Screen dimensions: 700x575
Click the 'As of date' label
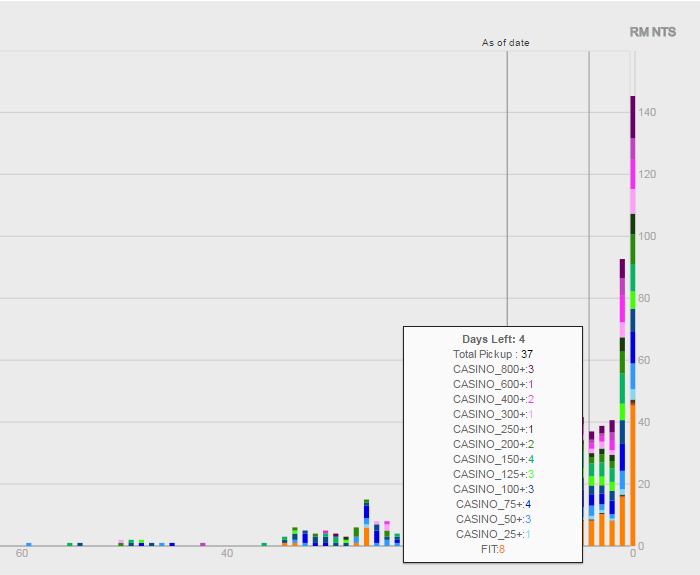pyautogui.click(x=505, y=43)
